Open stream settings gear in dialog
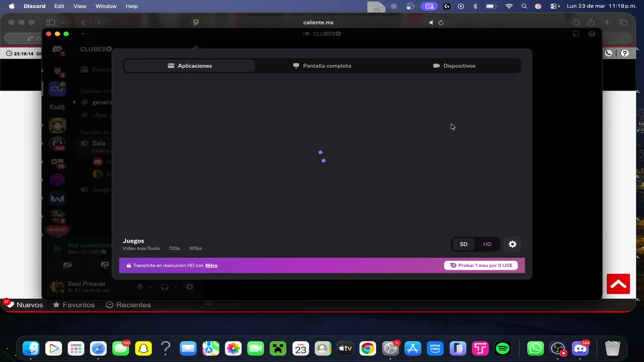This screenshot has height=362, width=644. click(512, 244)
